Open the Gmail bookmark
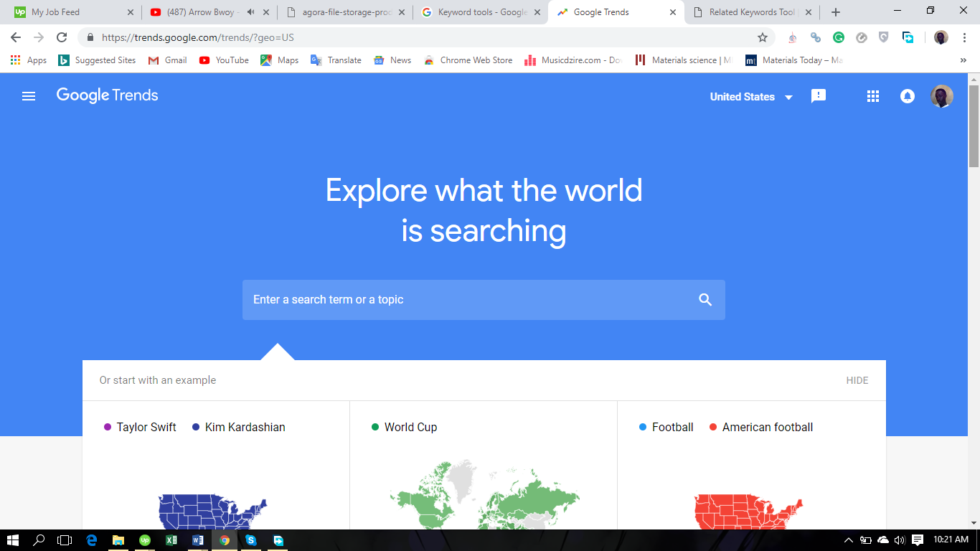The width and height of the screenshot is (980, 551). 168,60
